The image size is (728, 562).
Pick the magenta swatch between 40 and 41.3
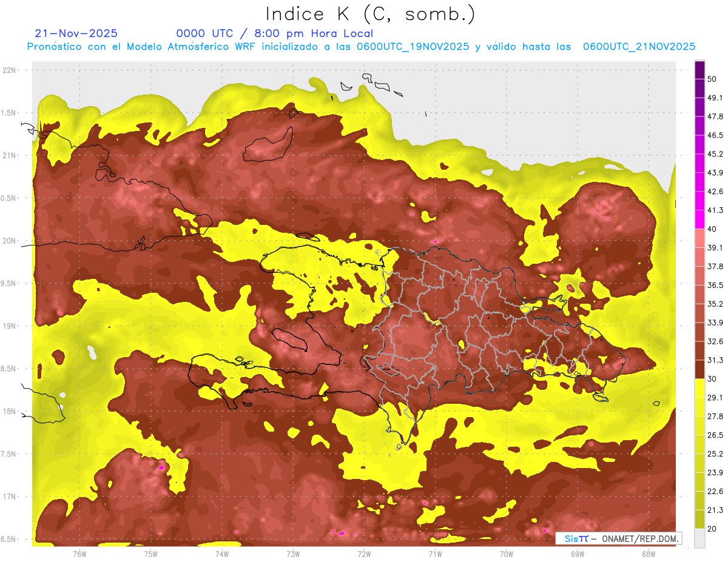point(699,219)
